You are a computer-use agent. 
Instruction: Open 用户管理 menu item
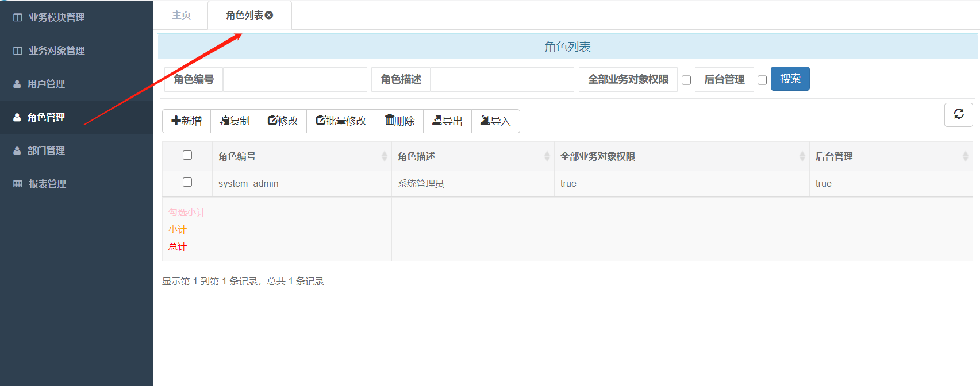pyautogui.click(x=77, y=84)
